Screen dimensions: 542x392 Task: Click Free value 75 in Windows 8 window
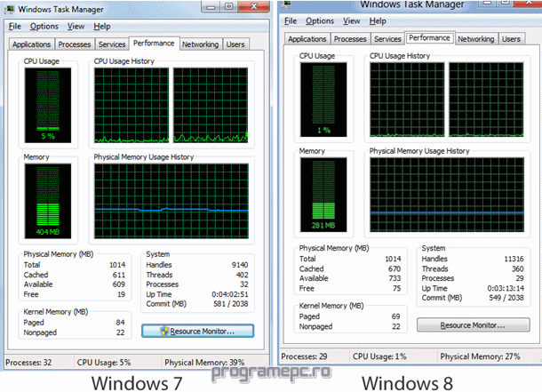coord(396,288)
